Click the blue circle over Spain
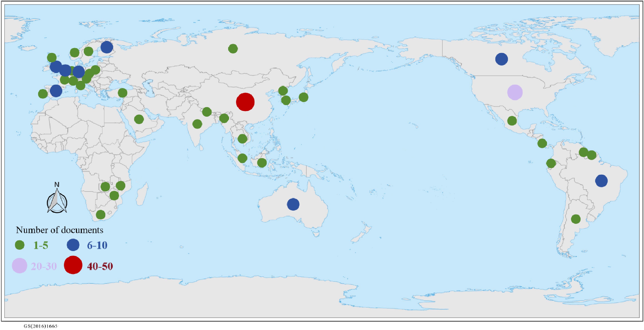The width and height of the screenshot is (644, 330). [x=56, y=91]
